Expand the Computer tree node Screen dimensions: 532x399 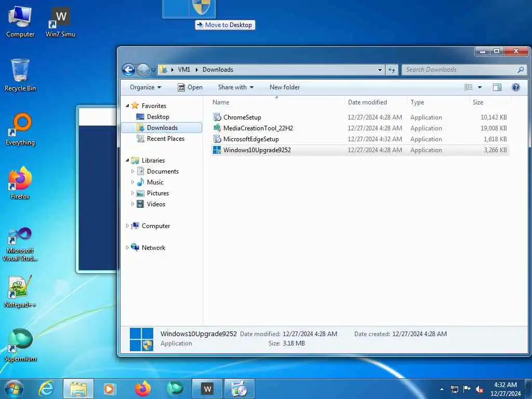[127, 226]
